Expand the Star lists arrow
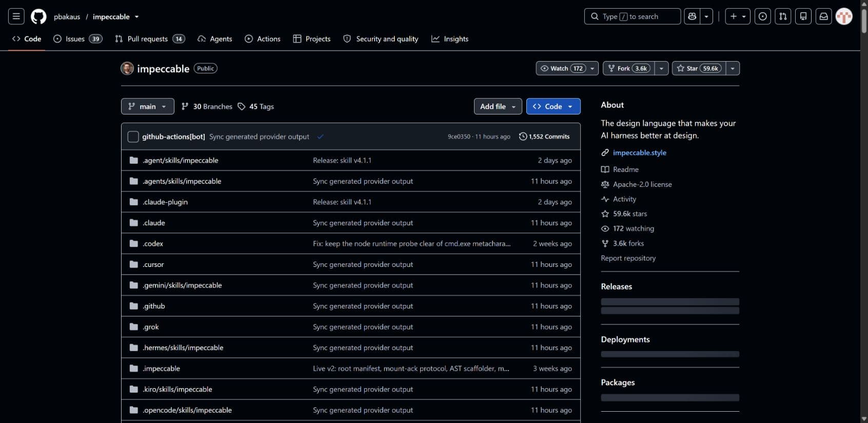 click(733, 68)
